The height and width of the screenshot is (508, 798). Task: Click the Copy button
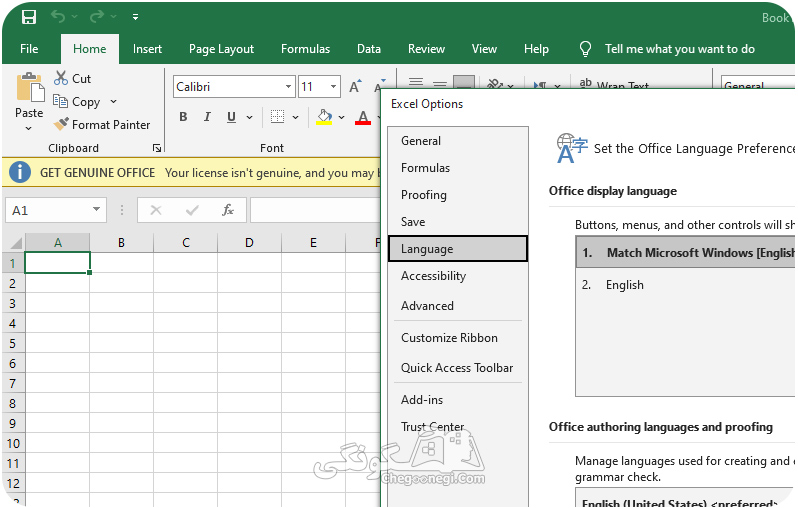[77, 102]
